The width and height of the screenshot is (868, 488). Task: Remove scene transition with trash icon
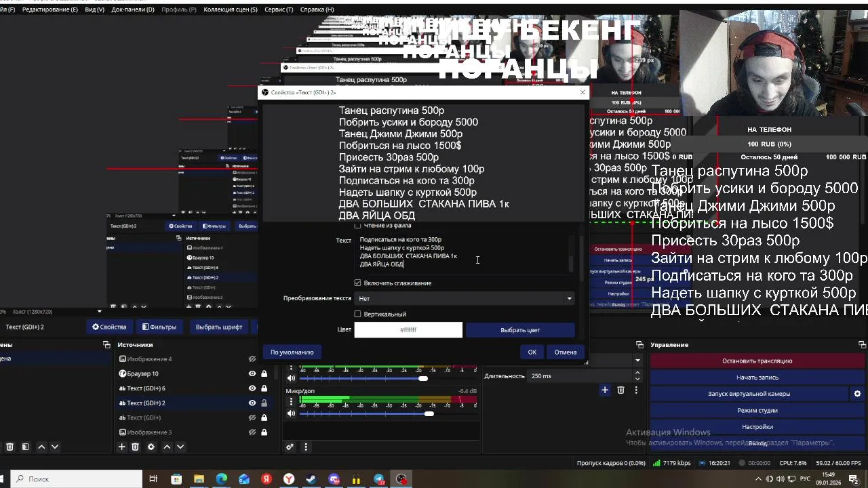pos(620,390)
